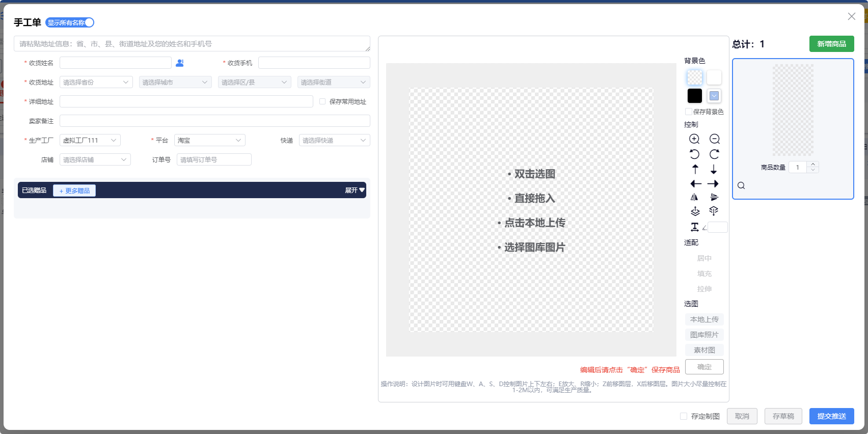
Task: Open 生产工厂 dropdown
Action: (90, 140)
